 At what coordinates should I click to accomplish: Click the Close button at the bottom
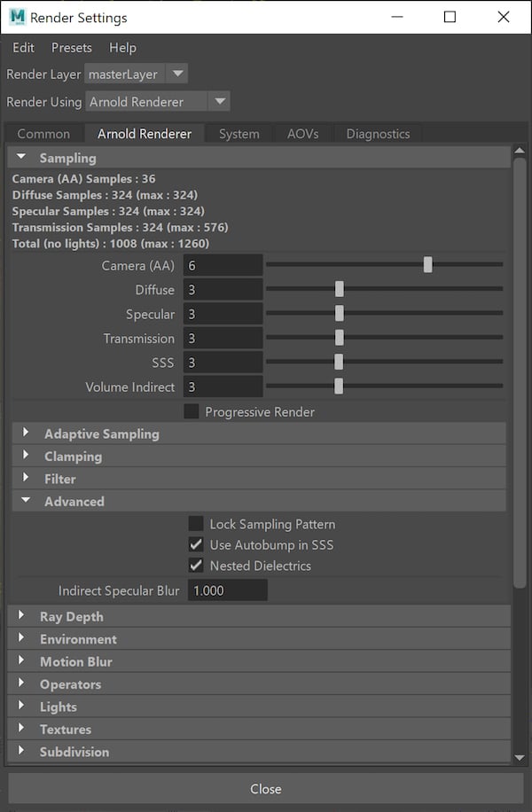pos(266,788)
